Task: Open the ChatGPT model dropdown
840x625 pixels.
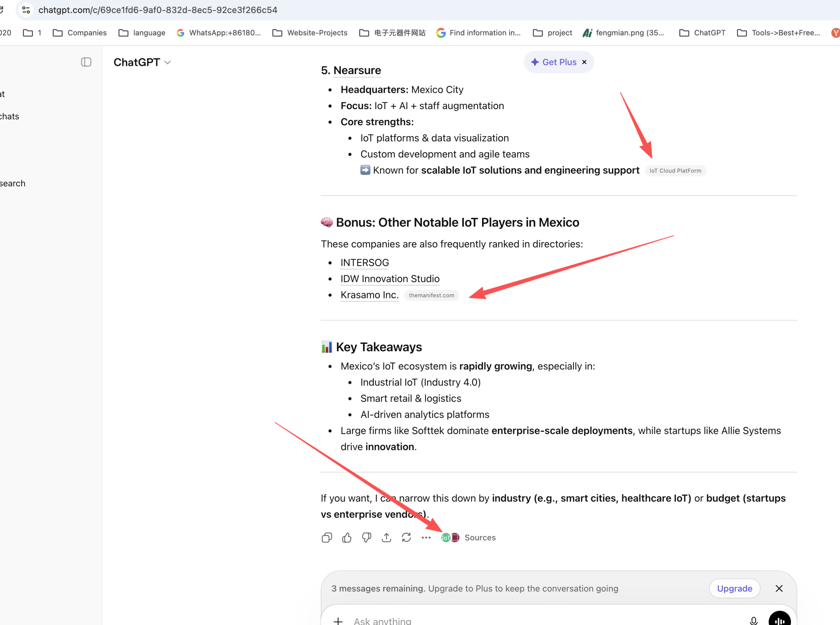Action: (x=142, y=62)
